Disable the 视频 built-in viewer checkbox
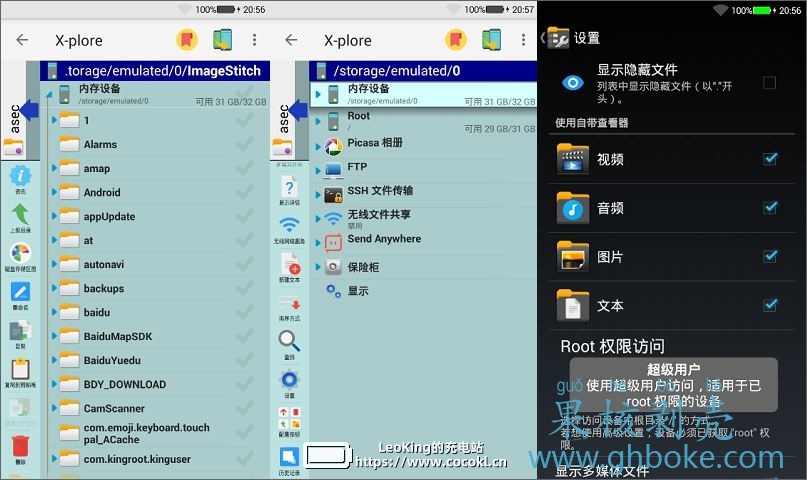807x480 pixels. [x=769, y=159]
